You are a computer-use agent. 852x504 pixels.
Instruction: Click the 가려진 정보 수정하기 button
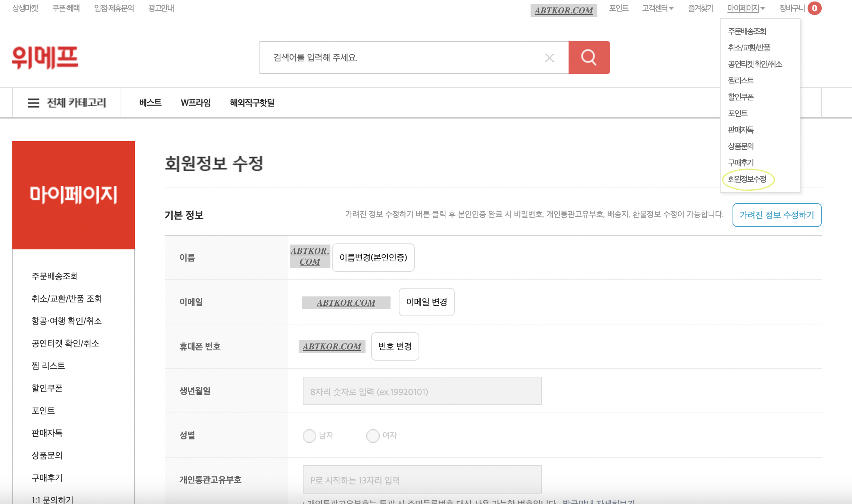tap(777, 215)
